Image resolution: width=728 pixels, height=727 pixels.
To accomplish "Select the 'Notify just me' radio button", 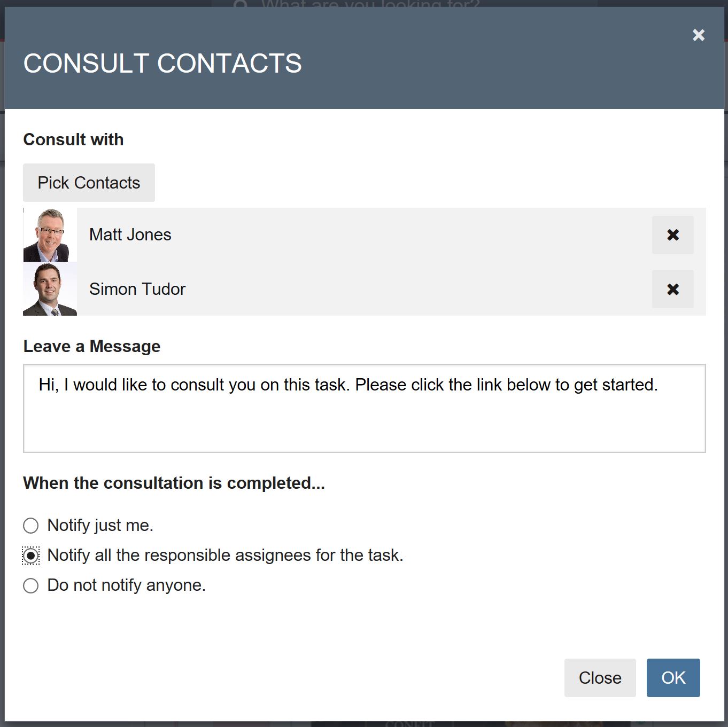I will click(31, 526).
